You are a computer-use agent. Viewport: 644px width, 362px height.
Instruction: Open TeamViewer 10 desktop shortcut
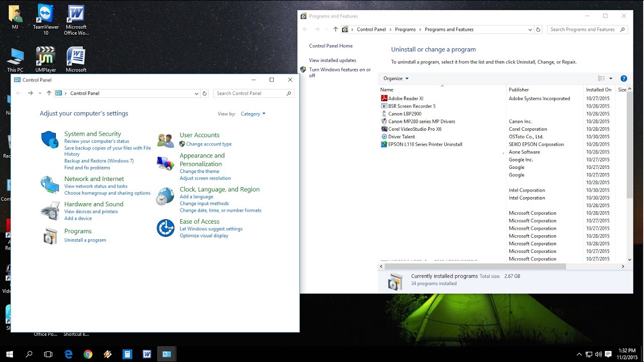point(46,20)
